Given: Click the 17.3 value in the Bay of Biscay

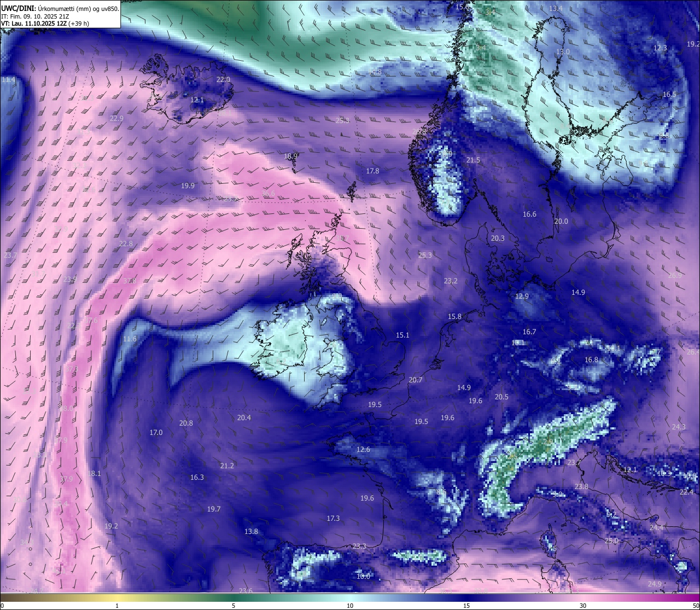Looking at the screenshot, I should (x=333, y=518).
